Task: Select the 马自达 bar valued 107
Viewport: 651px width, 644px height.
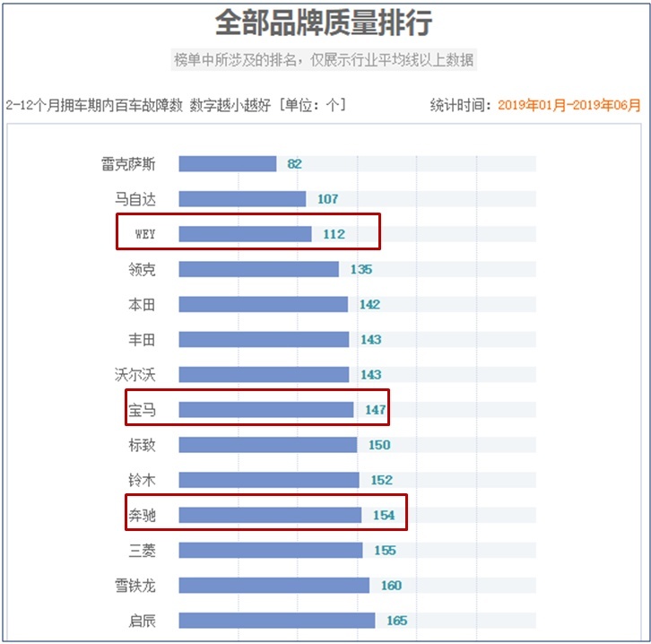Action: pos(242,199)
